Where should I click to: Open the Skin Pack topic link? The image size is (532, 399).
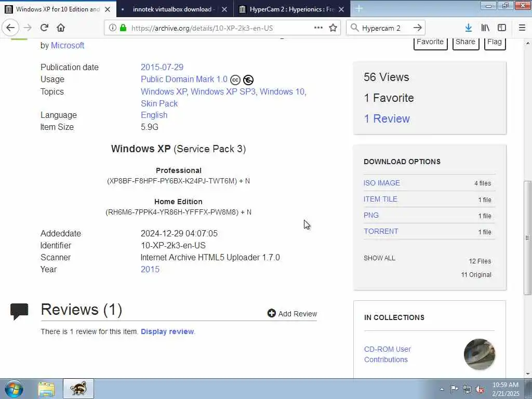point(159,103)
